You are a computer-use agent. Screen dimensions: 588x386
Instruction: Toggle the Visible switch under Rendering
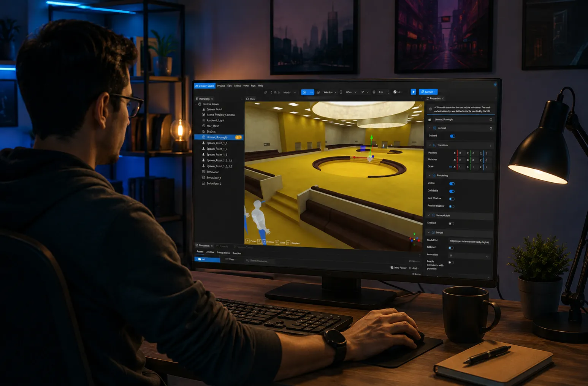click(x=452, y=184)
